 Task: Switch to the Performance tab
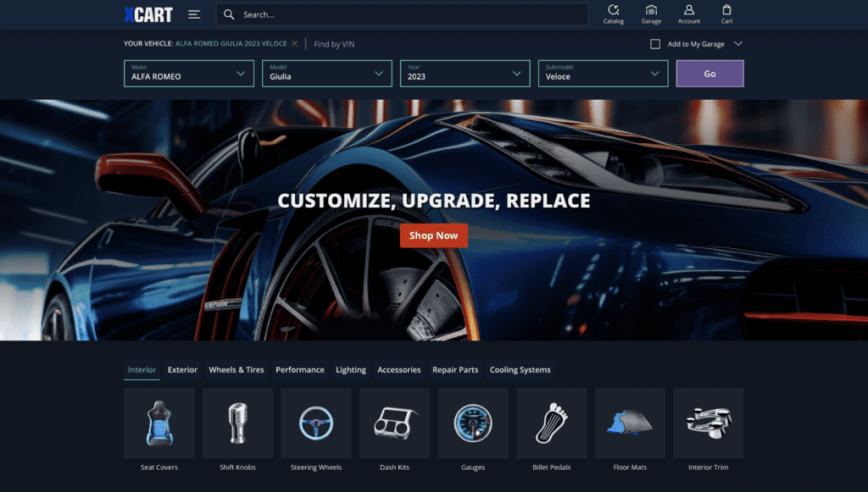click(x=300, y=370)
